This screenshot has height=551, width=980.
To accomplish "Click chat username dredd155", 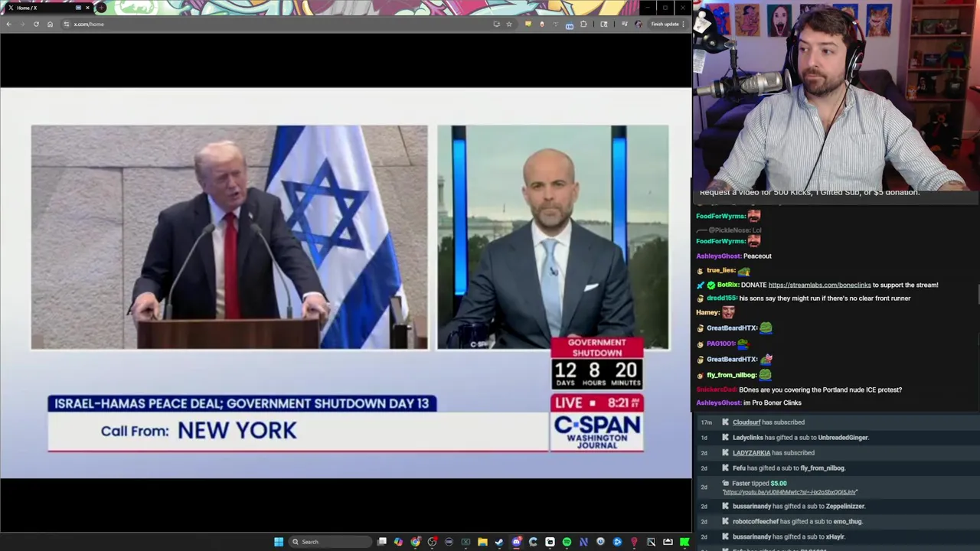I will [x=721, y=298].
